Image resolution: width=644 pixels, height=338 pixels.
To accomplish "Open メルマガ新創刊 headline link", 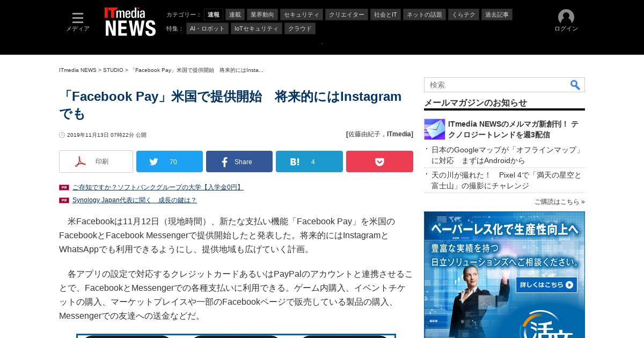I will tap(514, 129).
